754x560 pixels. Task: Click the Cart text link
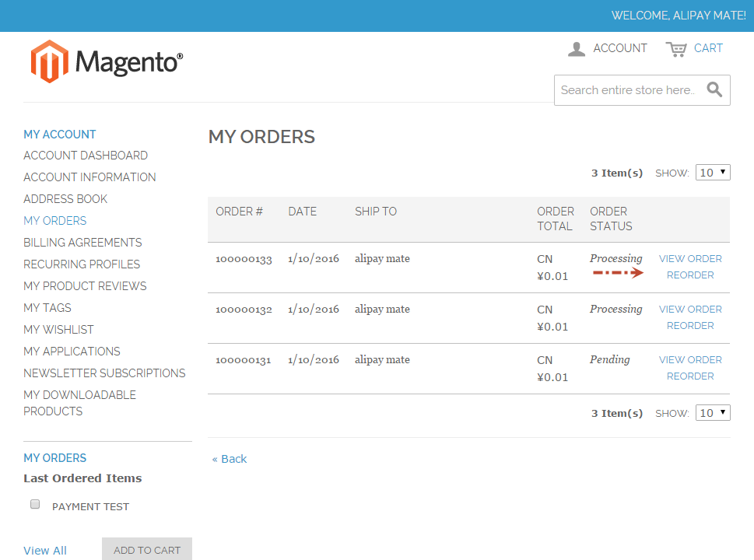(x=708, y=48)
